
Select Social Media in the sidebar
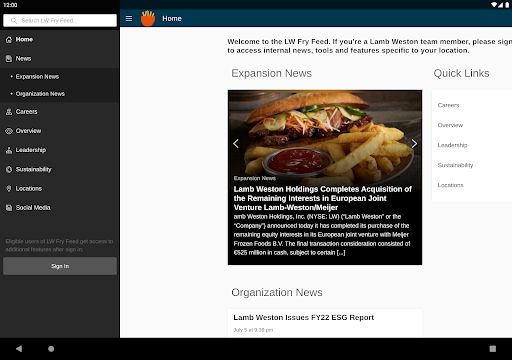pyautogui.click(x=60, y=208)
